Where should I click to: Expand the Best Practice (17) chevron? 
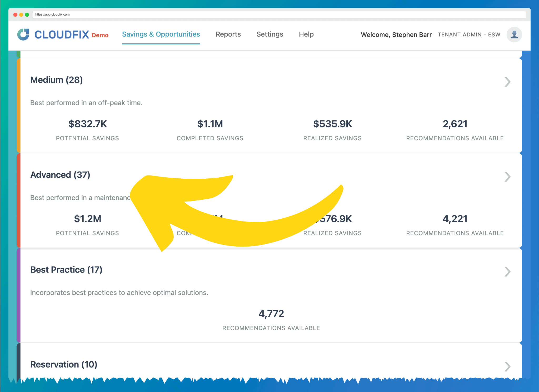[507, 272]
